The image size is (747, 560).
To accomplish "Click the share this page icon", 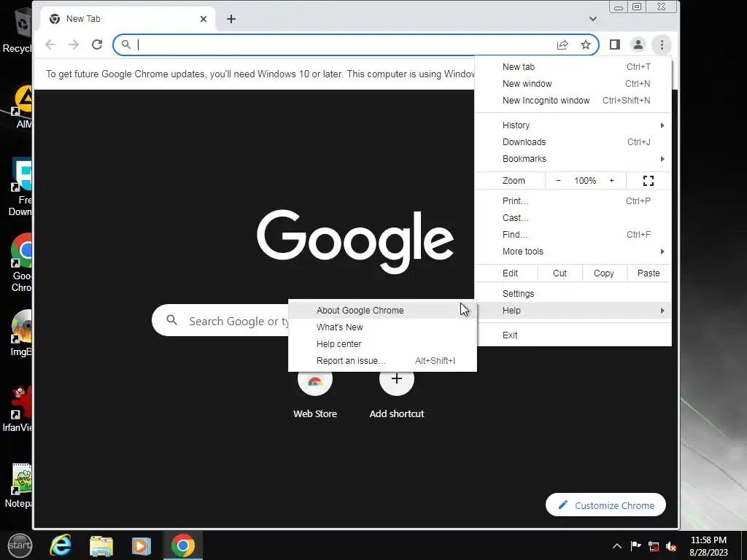I will tap(562, 44).
